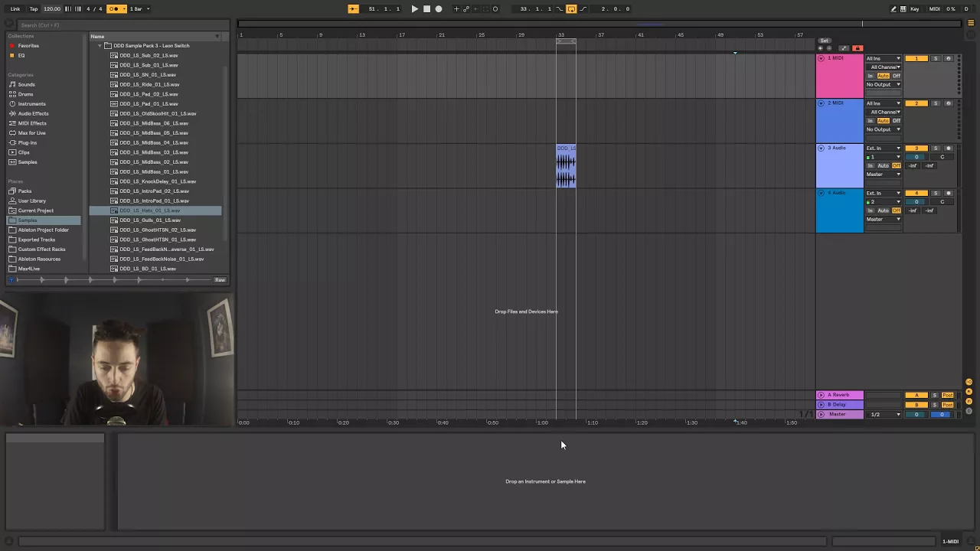Toggle the MIDI Arrangement Overdub plus icon
The height and width of the screenshot is (551, 980).
click(x=456, y=8)
